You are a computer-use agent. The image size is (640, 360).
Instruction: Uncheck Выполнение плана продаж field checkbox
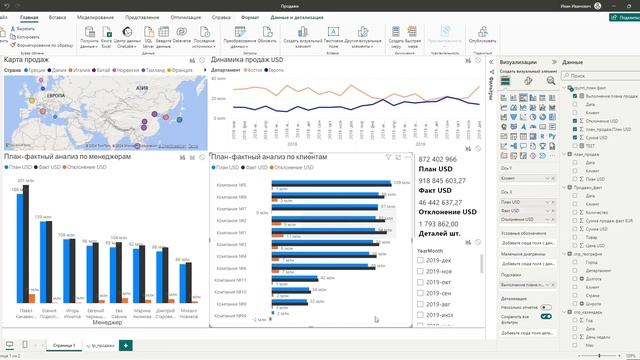click(x=575, y=96)
